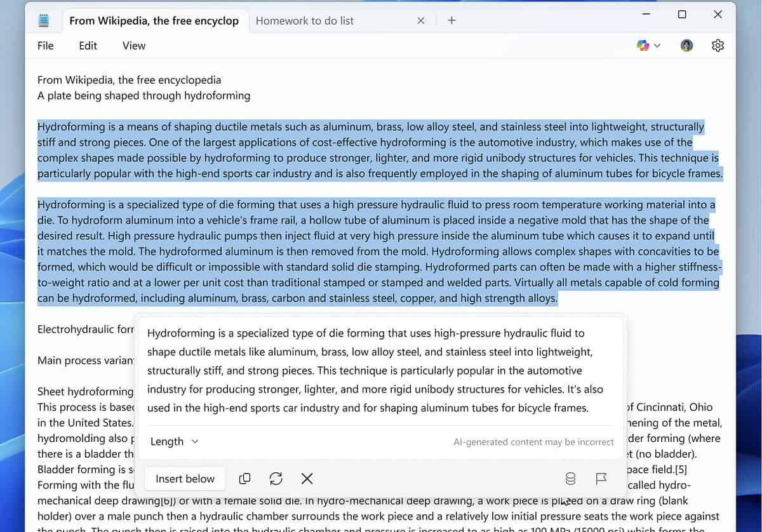Viewport: 762px width, 532px height.
Task: Click 'AI-generated content may be incorrect' notice
Action: pos(533,442)
